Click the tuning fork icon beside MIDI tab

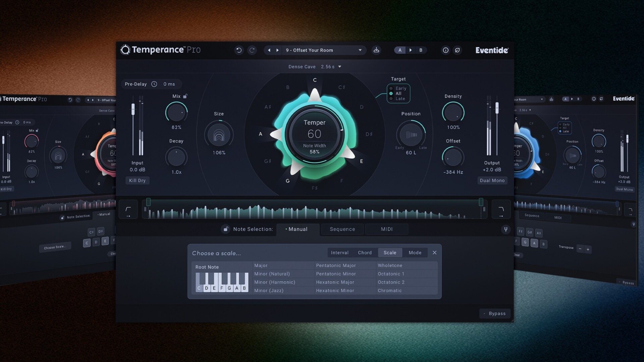click(x=505, y=229)
